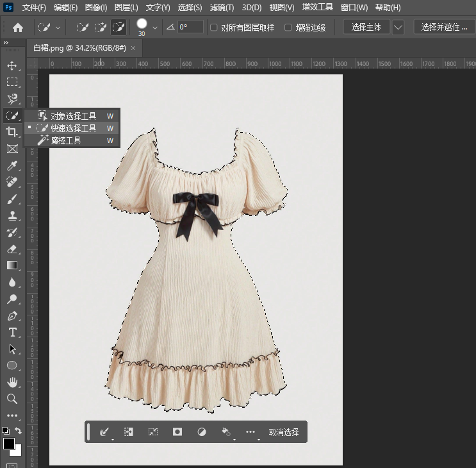Image resolution: width=476 pixels, height=468 pixels.
Task: Toggle the 增强边缘 checkbox
Action: click(288, 28)
